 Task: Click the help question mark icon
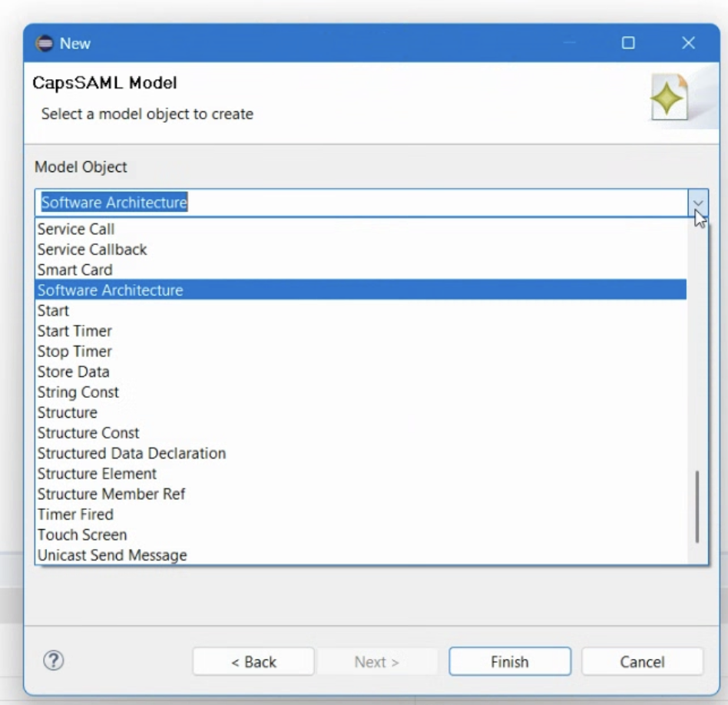coord(54,660)
